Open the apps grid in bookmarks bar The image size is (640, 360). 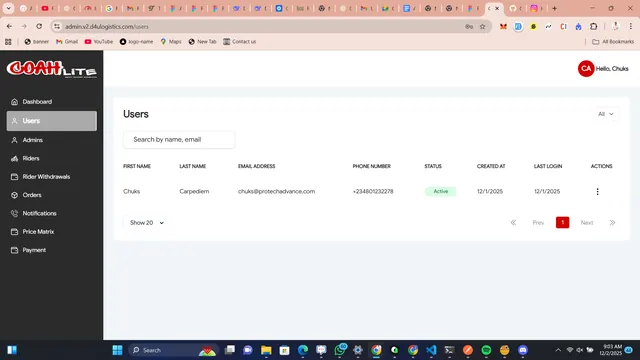8,42
